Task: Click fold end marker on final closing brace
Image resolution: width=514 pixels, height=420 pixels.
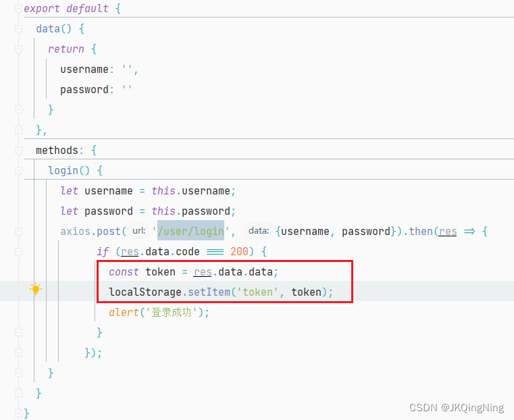Action: pyautogui.click(x=18, y=413)
